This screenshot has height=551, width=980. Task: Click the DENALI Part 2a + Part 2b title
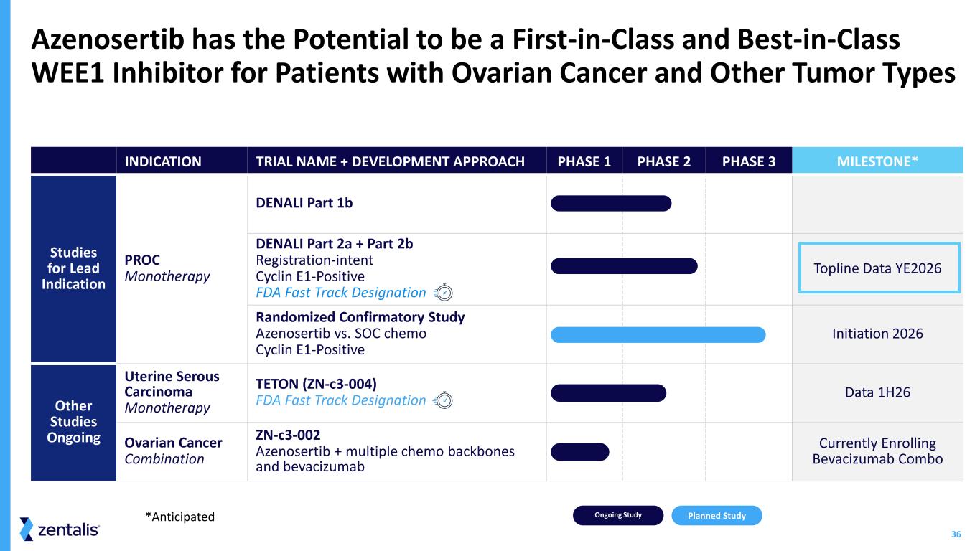(334, 244)
